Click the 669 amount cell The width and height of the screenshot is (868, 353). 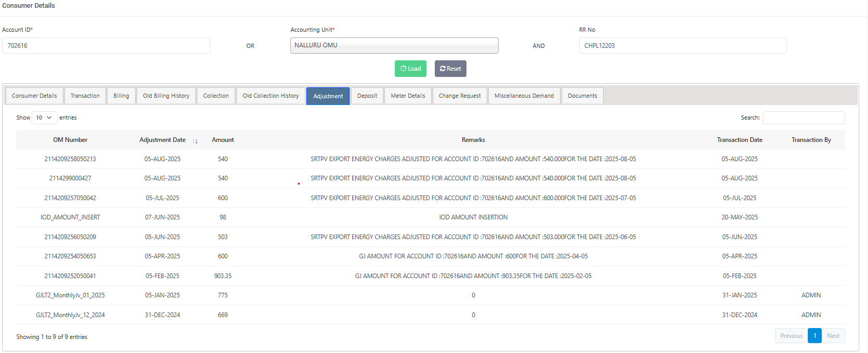point(223,315)
